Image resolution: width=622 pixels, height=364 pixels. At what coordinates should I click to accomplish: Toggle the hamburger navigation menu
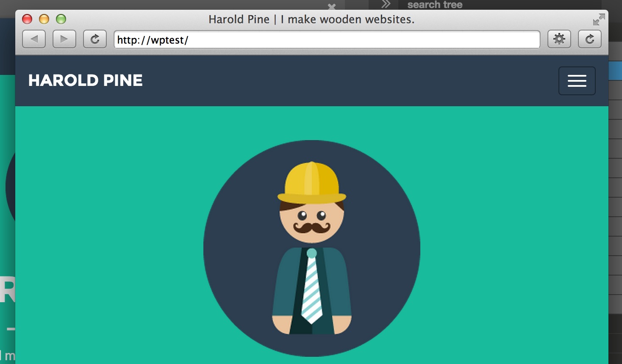[x=577, y=81]
